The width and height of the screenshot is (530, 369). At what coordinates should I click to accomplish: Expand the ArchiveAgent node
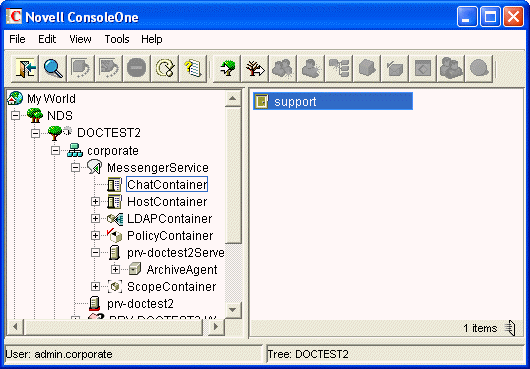click(116, 270)
